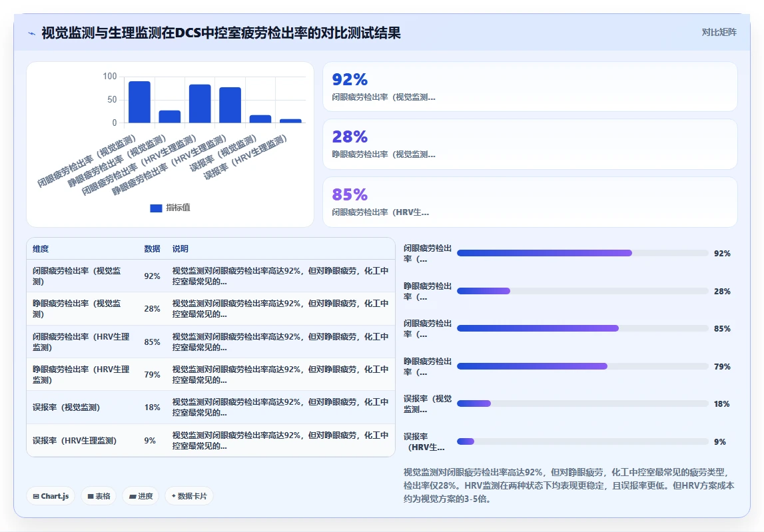Click the 28% value in the table

(x=152, y=309)
